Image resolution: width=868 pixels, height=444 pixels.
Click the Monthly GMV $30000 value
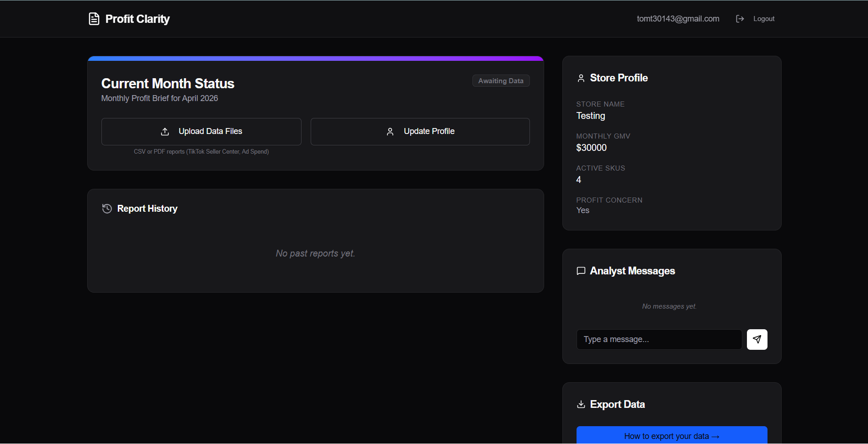coord(591,148)
